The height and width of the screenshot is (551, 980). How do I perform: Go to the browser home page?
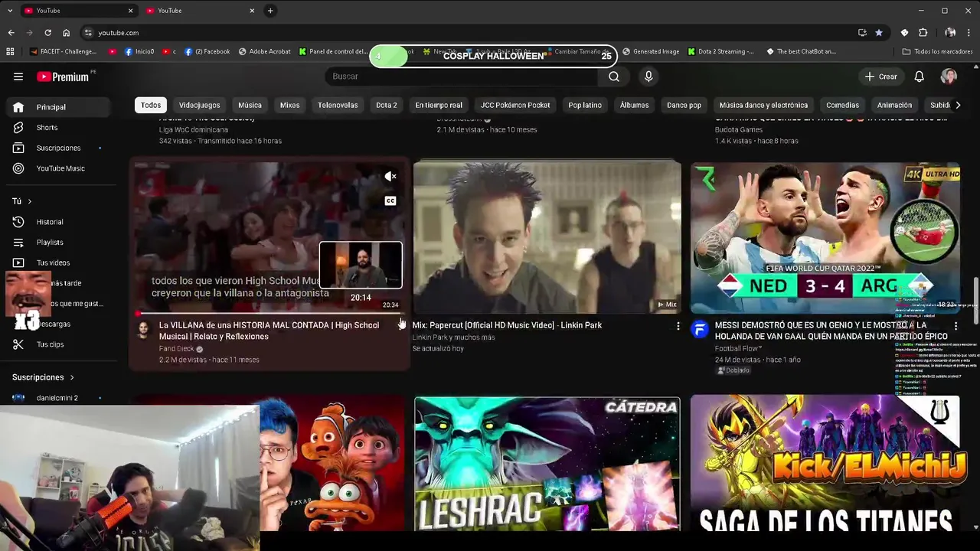pos(66,33)
